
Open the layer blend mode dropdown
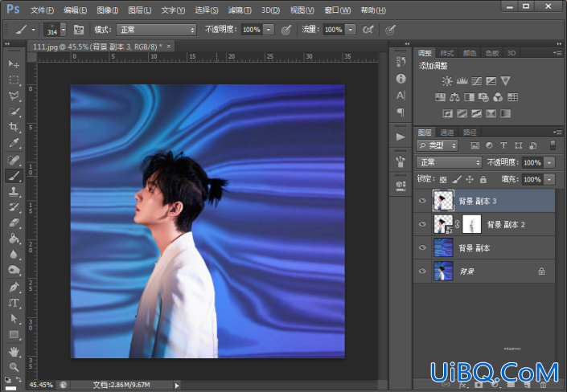point(450,162)
